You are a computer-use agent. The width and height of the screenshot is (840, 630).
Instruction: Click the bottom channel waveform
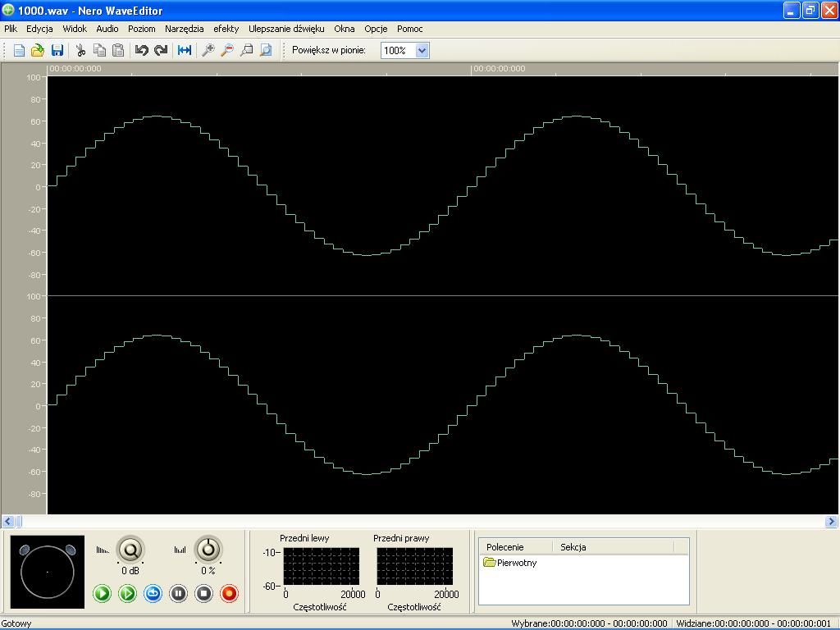pyautogui.click(x=442, y=405)
